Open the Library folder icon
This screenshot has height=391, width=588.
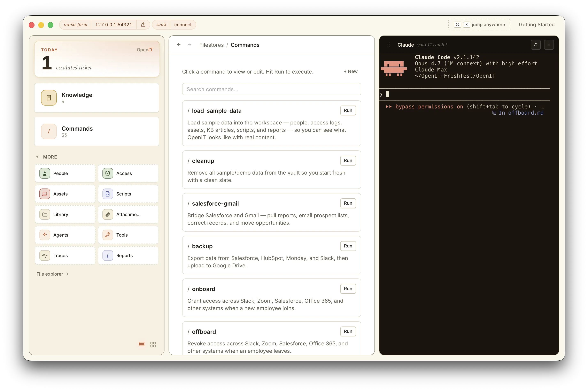tap(45, 214)
